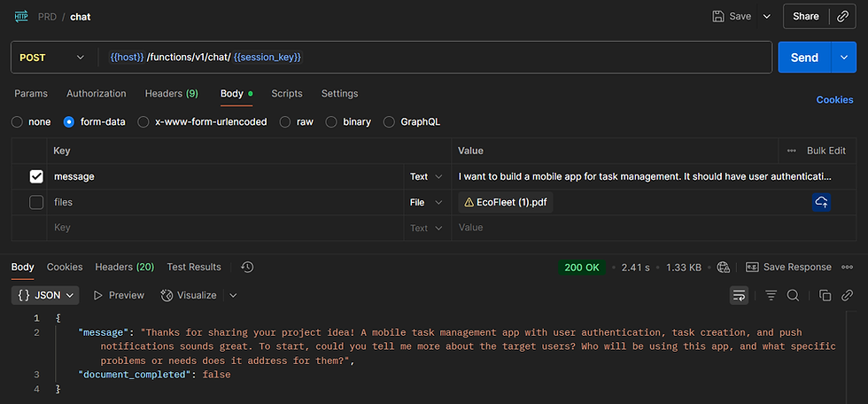Open the Cookies link
This screenshot has height=404, width=868.
click(x=834, y=99)
